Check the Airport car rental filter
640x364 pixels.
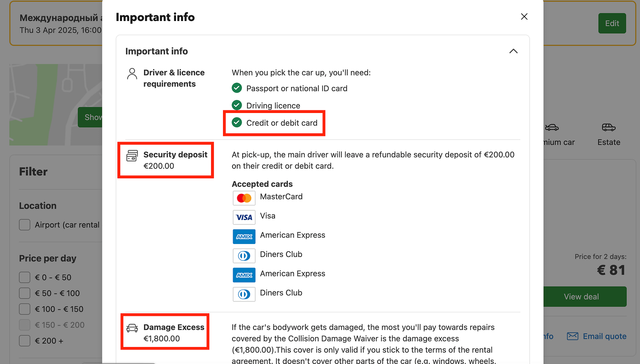tap(25, 225)
